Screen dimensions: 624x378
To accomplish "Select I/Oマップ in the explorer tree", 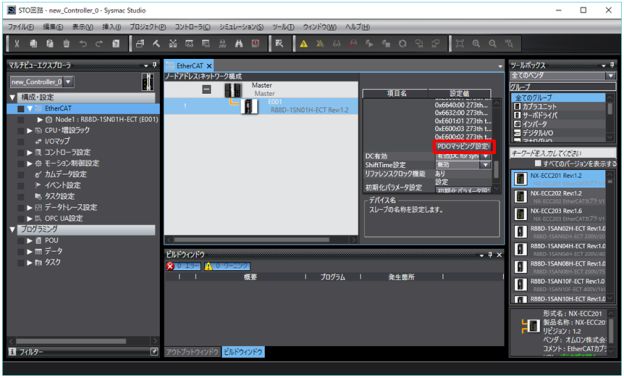I will pos(57,141).
